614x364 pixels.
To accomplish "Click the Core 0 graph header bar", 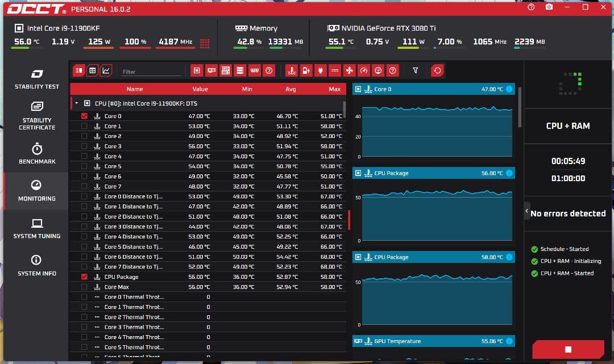I will 433,89.
